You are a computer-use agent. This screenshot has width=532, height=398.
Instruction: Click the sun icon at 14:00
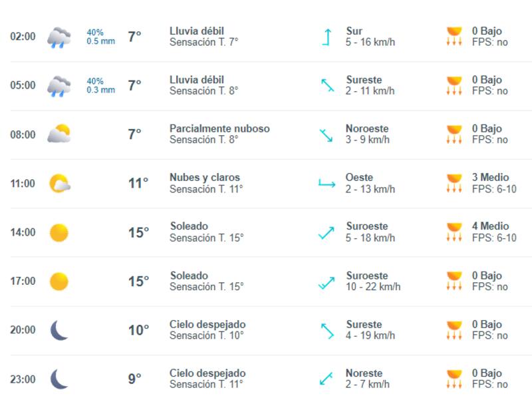59,232
